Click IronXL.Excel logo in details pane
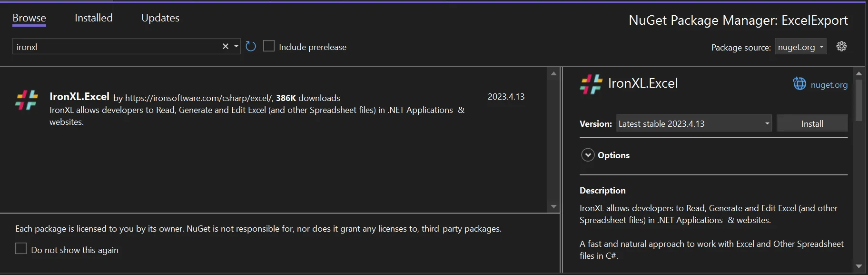The image size is (868, 275). (x=591, y=84)
